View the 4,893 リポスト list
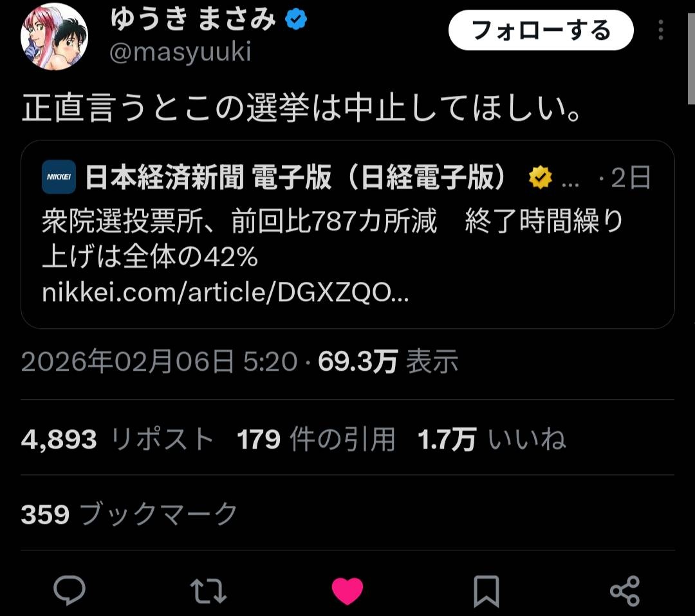695x616 pixels. coord(118,440)
